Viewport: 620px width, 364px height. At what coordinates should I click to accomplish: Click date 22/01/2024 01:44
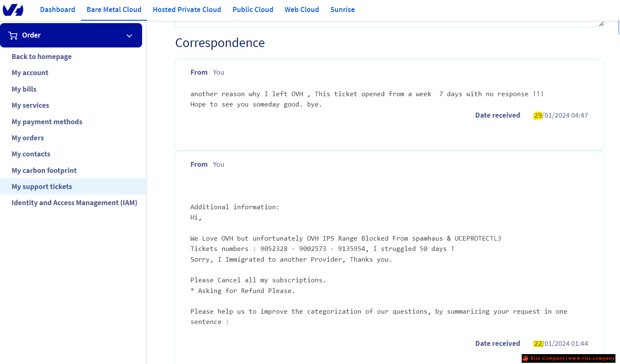[561, 344]
